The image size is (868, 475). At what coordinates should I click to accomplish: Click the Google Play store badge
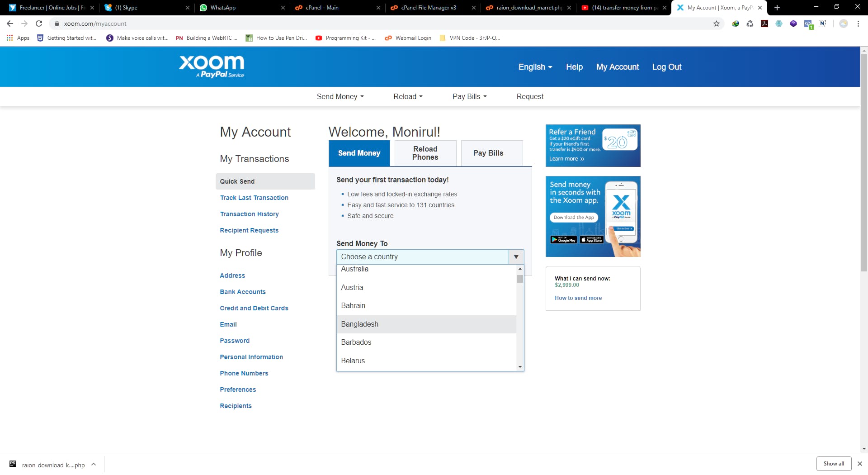tap(563, 240)
